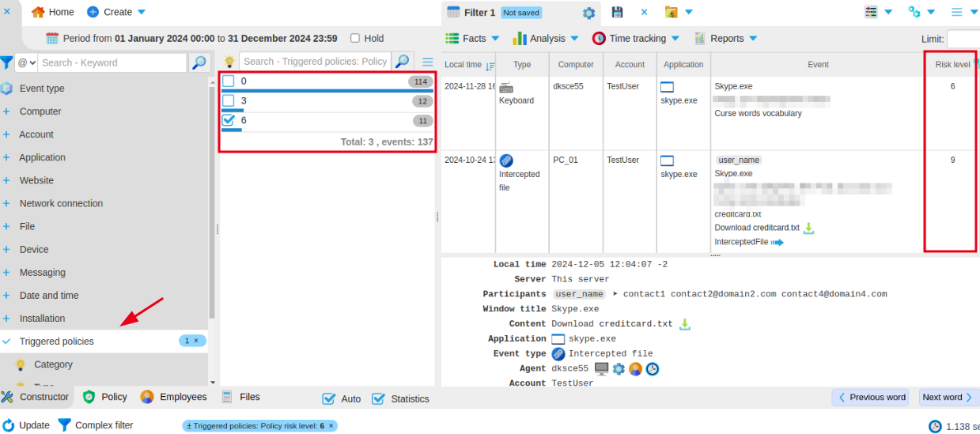Switch to the Policy tab

coord(105,397)
